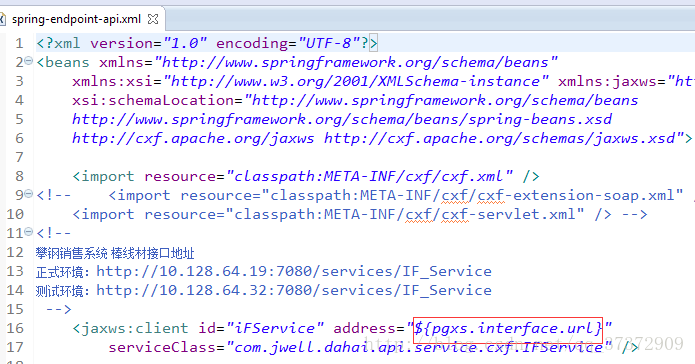Click the jaxws:client id iFService value
The width and height of the screenshot is (695, 364).
(x=275, y=329)
